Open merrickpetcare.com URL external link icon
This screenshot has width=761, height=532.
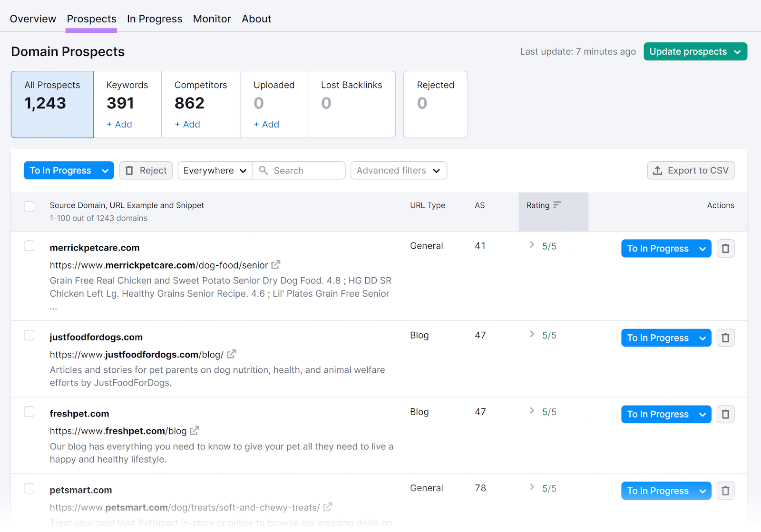pyautogui.click(x=276, y=265)
